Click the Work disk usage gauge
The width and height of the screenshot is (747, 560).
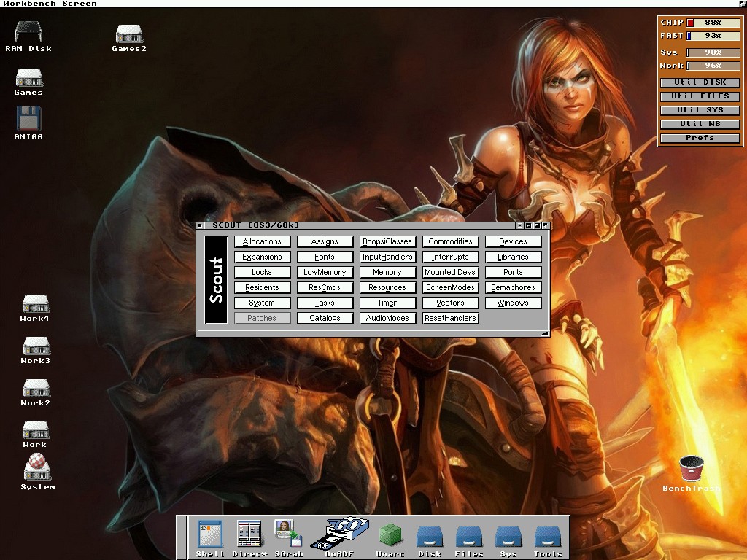click(713, 66)
